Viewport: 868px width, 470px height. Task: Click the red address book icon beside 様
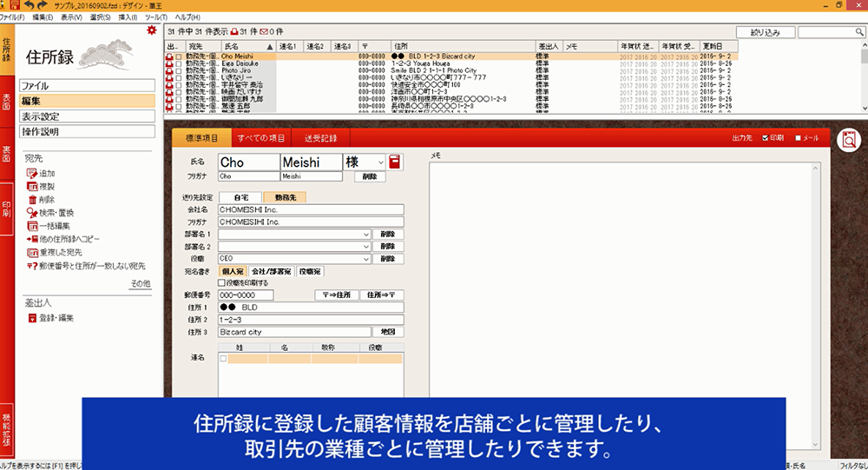point(394,162)
